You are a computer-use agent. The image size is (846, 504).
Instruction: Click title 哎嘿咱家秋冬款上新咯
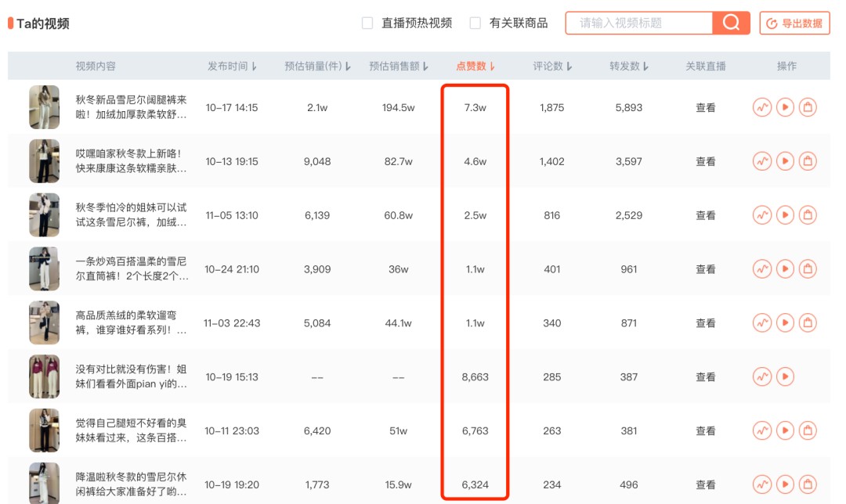131,161
